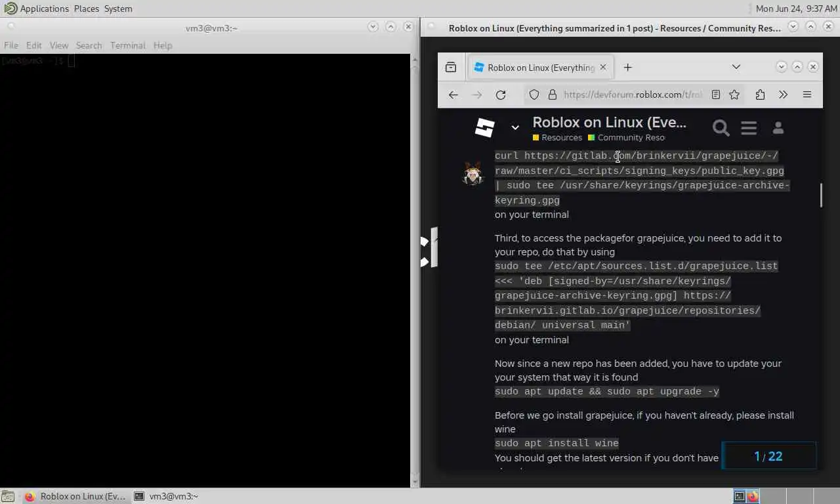Open the list all tabs dropdown
Image resolution: width=840 pixels, height=504 pixels.
[736, 67]
